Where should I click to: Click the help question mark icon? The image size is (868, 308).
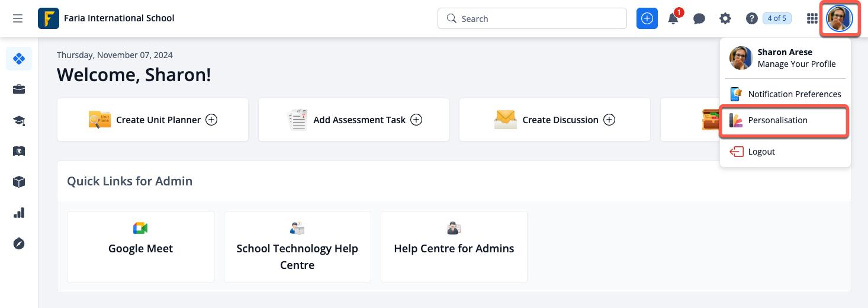(752, 18)
